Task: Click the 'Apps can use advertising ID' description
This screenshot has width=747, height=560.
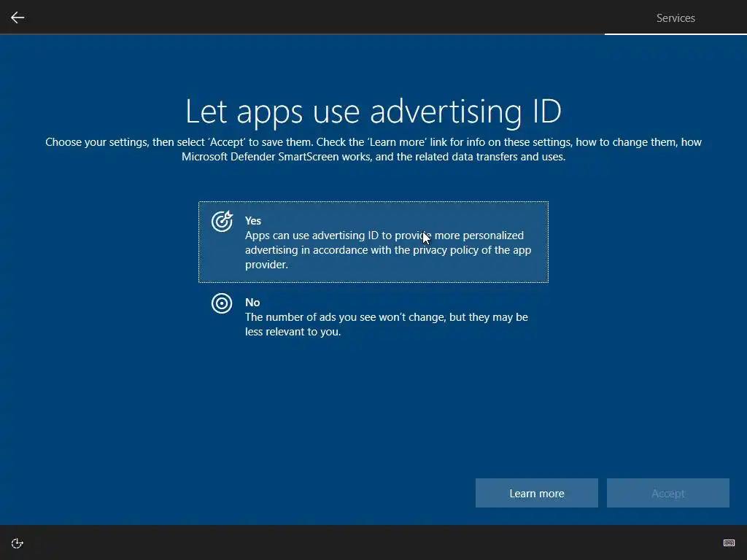Action: 388,250
